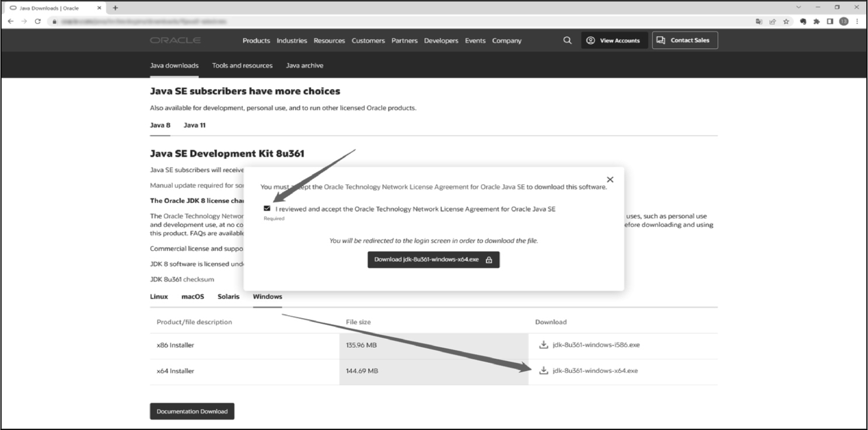Click the browser forward arrow

click(x=25, y=21)
